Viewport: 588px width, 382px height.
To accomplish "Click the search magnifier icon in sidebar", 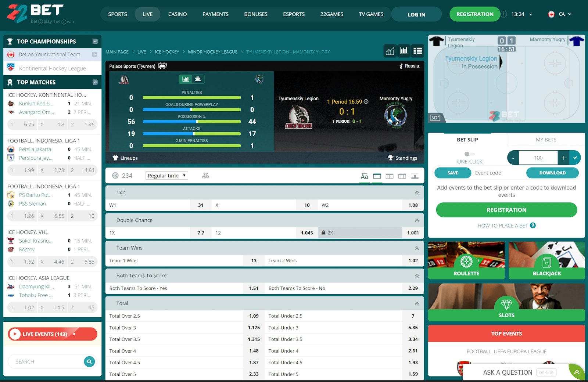I will pos(89,361).
